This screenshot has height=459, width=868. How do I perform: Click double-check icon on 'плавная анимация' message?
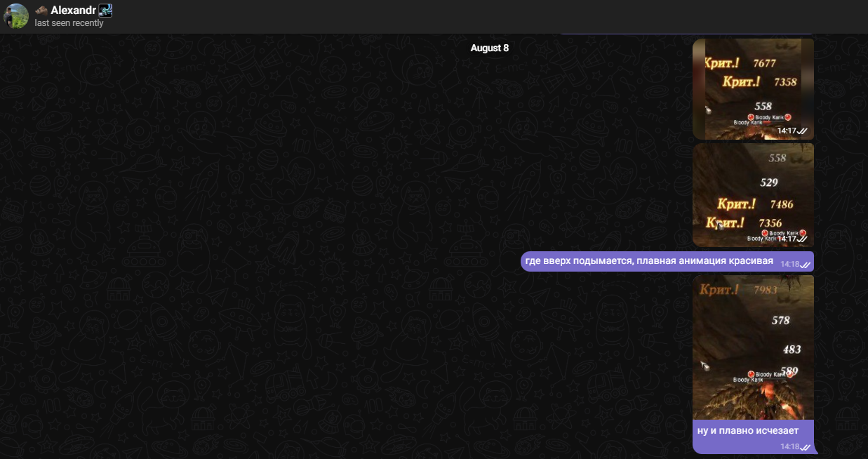click(x=806, y=265)
